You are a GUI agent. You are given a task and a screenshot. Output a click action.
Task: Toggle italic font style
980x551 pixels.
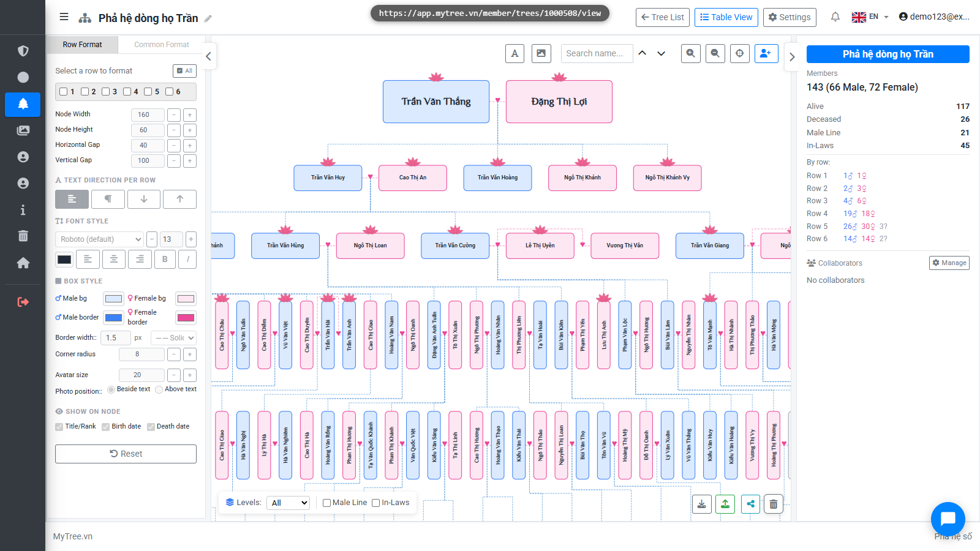point(187,259)
